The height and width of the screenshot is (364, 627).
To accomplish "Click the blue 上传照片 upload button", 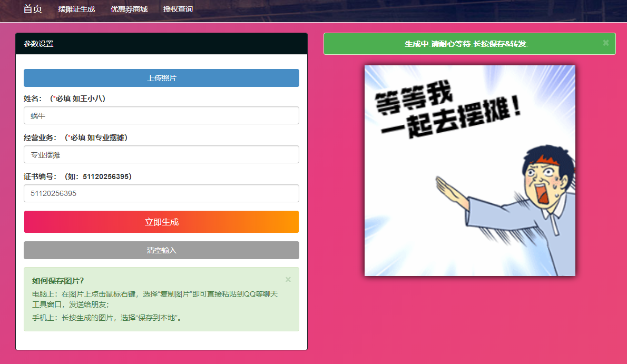I will [x=161, y=77].
